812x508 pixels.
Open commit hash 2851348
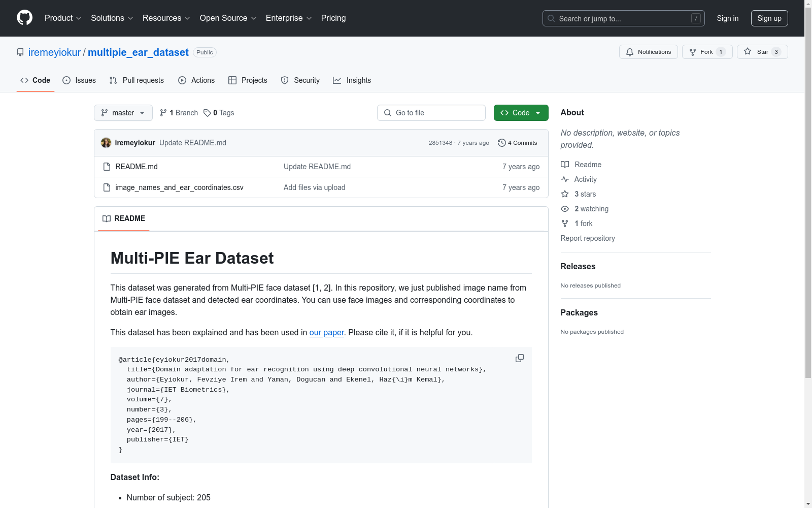click(441, 143)
